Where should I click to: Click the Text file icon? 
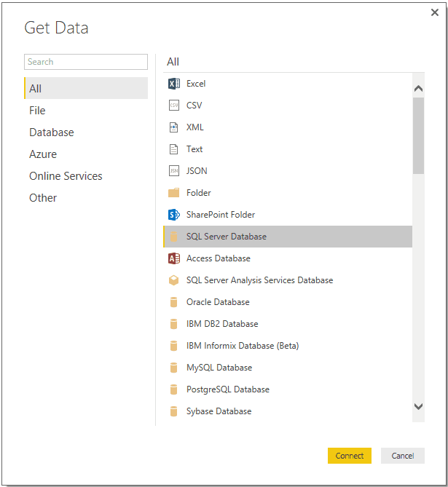(174, 149)
